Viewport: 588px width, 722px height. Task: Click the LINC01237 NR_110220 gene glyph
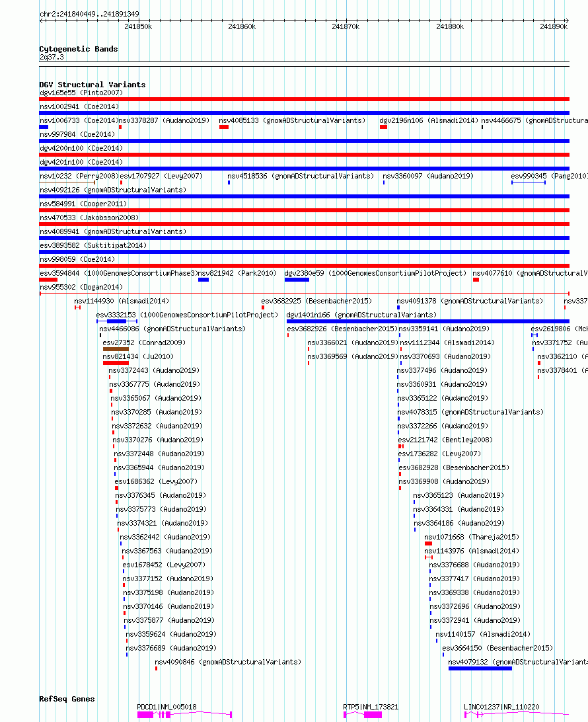[517, 714]
